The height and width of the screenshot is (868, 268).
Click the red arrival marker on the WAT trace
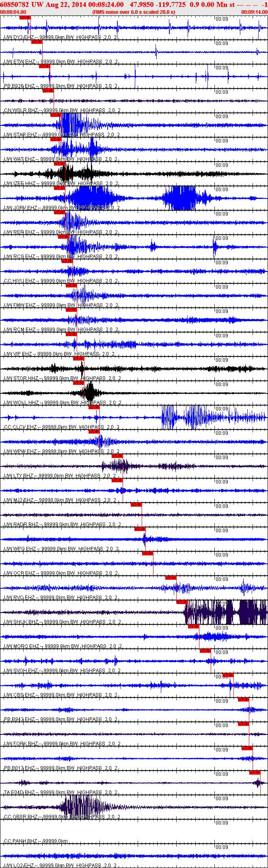click(x=56, y=140)
